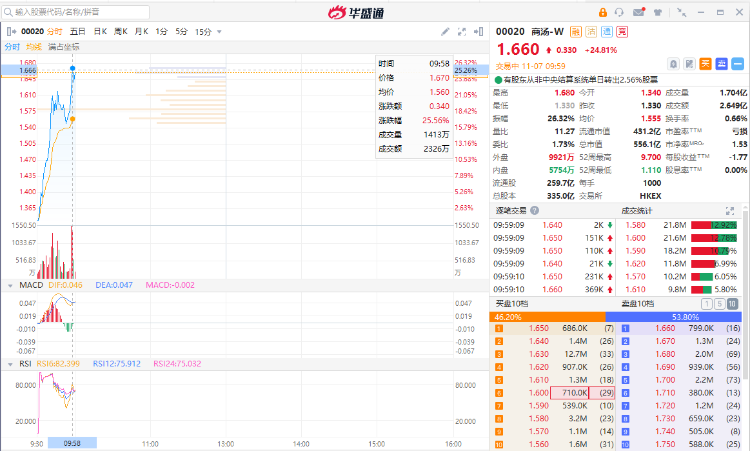Switch to the 五日 chart tab
The image size is (750, 451).
pyautogui.click(x=78, y=31)
